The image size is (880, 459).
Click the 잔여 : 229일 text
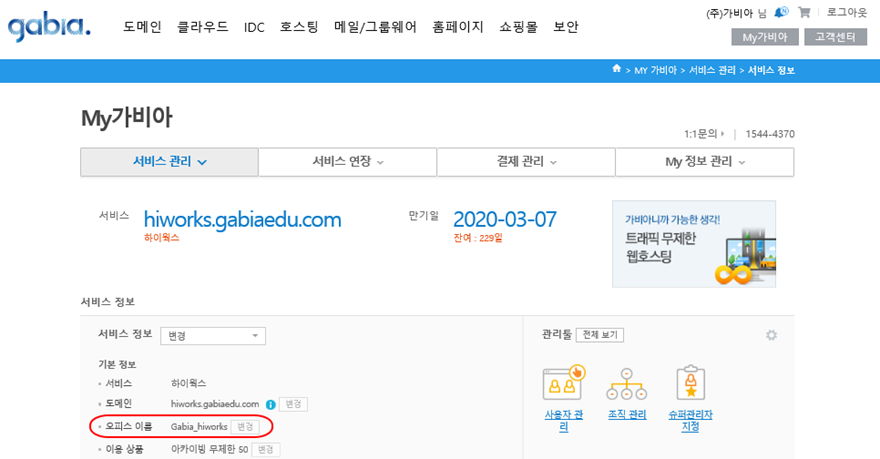coord(478,238)
